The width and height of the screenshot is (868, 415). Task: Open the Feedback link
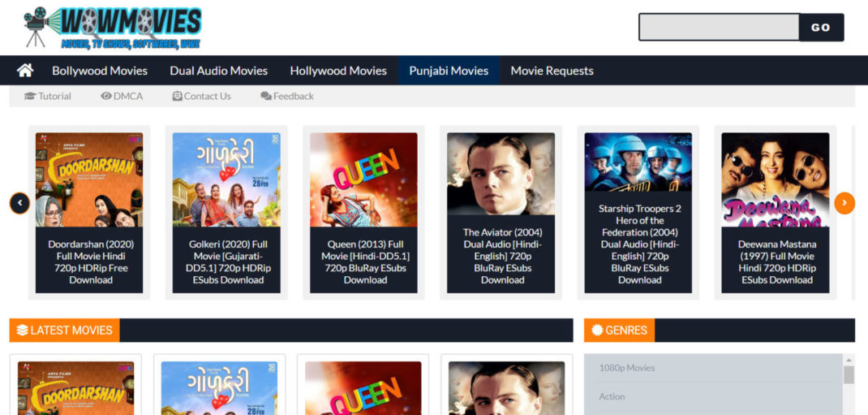(x=294, y=96)
